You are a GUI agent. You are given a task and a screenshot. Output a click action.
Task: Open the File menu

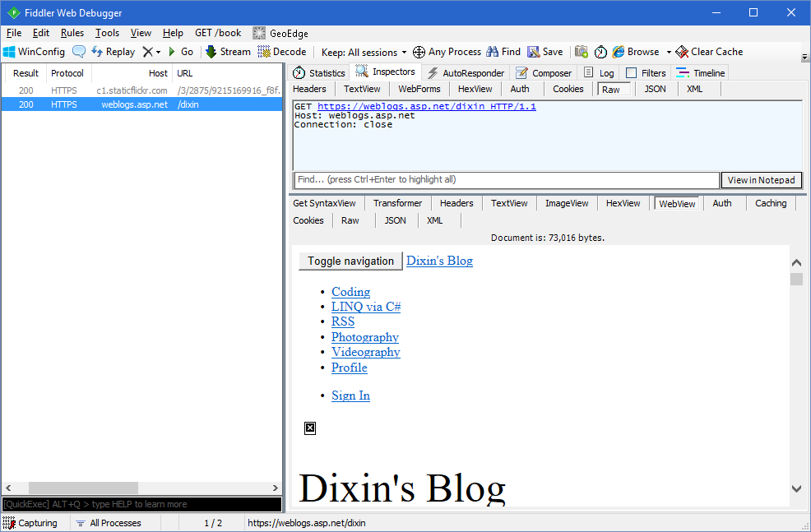pyautogui.click(x=14, y=33)
